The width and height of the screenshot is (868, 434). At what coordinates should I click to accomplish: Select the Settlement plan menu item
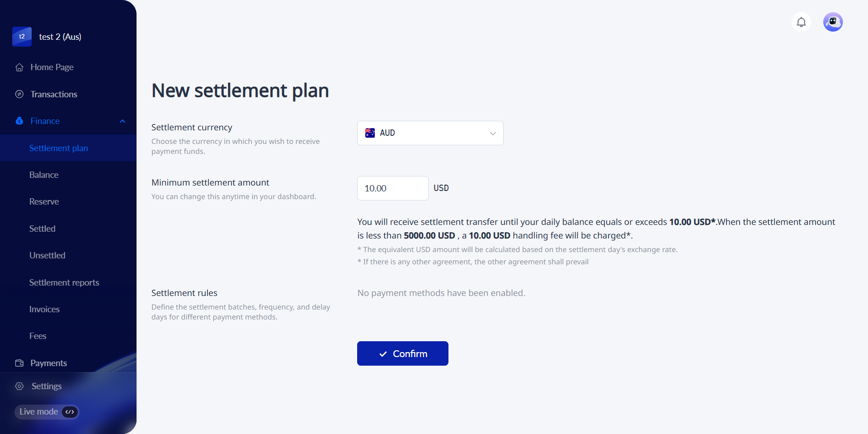(59, 148)
